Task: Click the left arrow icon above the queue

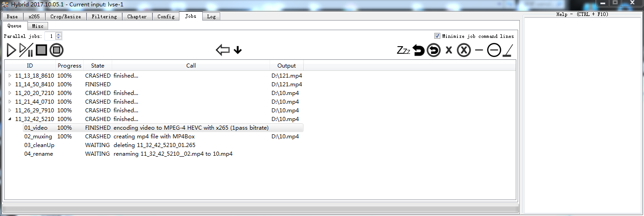Action: [222, 50]
